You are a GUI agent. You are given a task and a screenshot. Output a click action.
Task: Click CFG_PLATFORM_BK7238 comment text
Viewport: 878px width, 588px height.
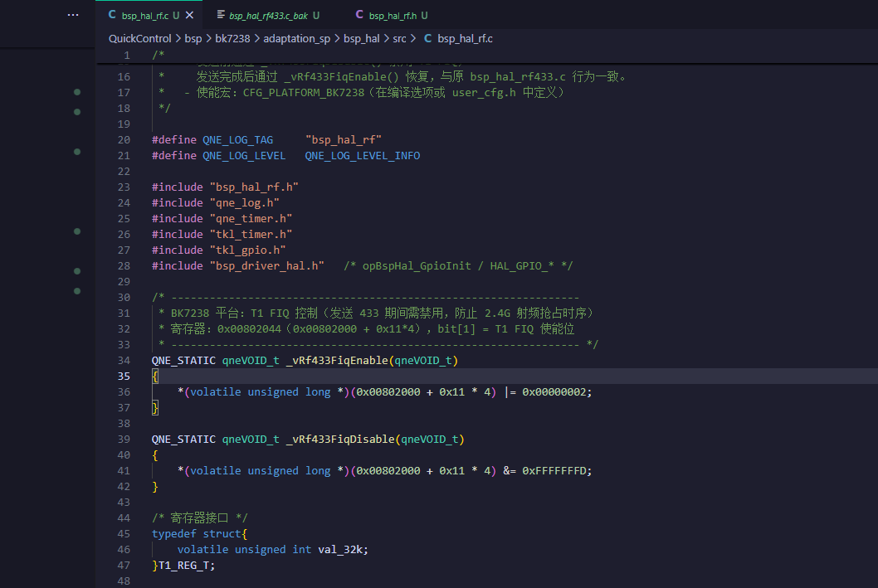304,92
